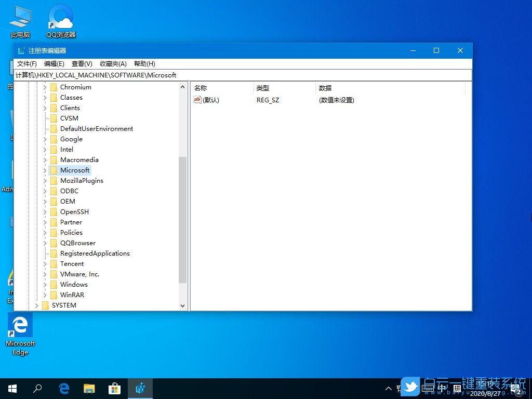This screenshot has width=532, height=399.
Task: Click the registry address bar path
Action: pyautogui.click(x=104, y=75)
